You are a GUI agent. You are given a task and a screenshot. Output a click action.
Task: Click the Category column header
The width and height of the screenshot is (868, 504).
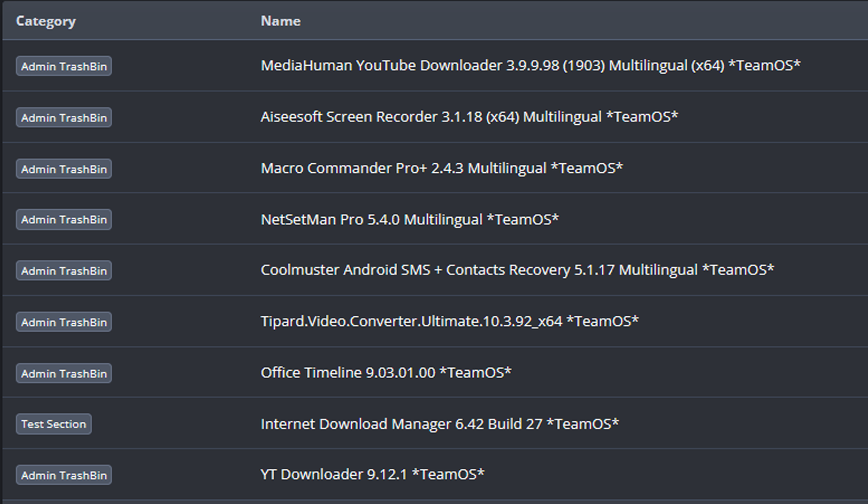(46, 21)
